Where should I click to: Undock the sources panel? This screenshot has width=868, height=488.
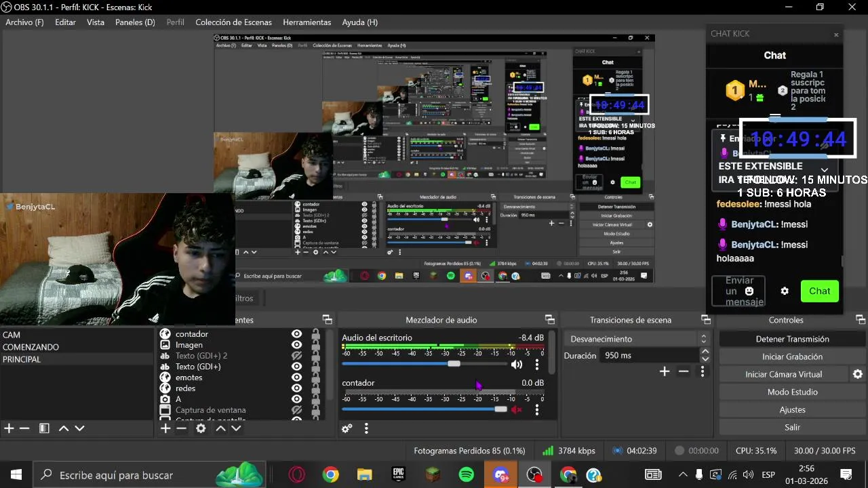click(x=328, y=320)
